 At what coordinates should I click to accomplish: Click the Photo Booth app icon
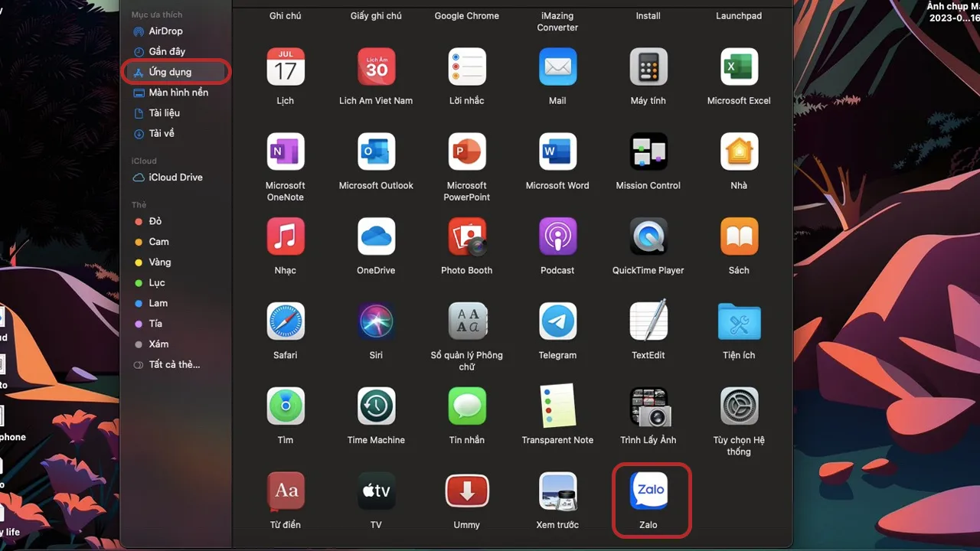click(467, 236)
